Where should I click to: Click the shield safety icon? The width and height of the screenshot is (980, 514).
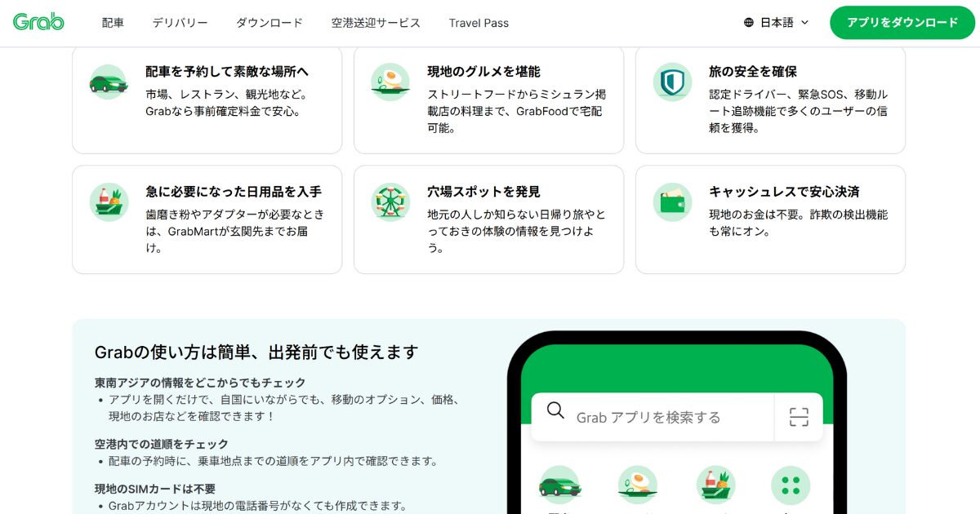[672, 82]
